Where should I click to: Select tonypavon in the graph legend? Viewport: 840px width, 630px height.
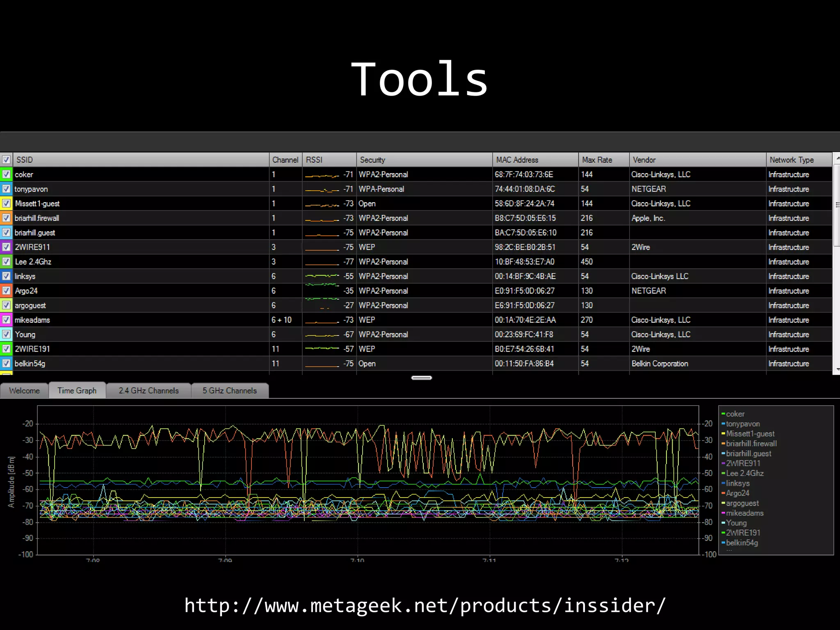pos(741,424)
